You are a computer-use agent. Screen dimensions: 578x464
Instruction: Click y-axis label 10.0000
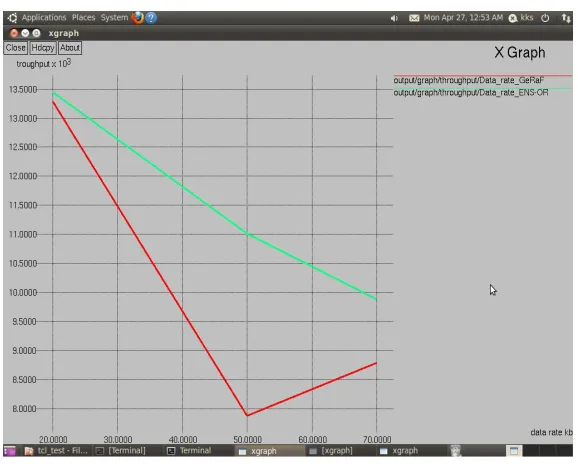tap(23, 293)
